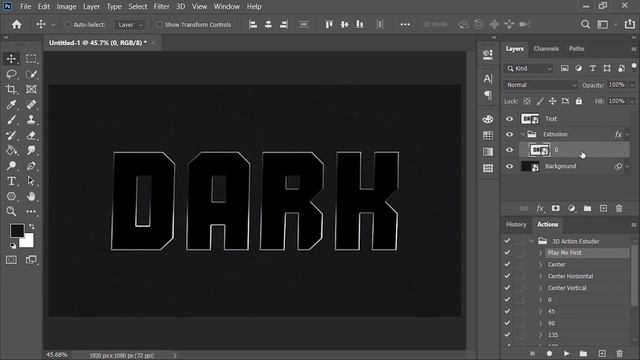
Task: Expand the Center Vertical action
Action: pyautogui.click(x=540, y=288)
